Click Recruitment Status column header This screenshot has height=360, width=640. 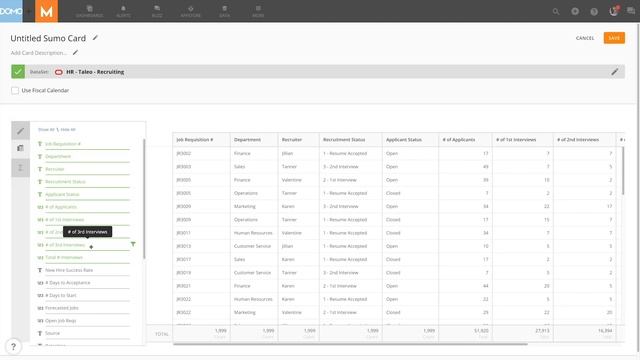pos(351,140)
